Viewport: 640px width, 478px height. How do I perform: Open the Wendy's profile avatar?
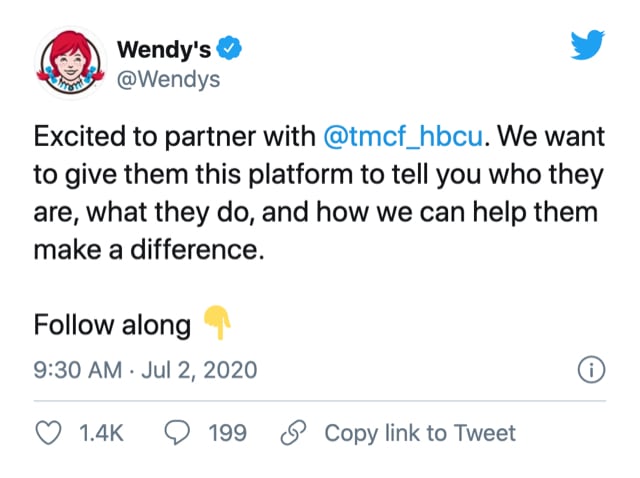(70, 62)
